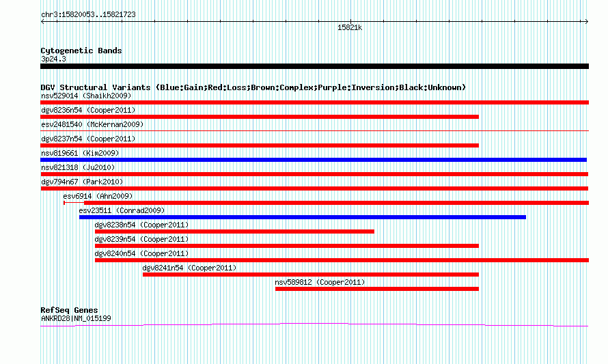Image resolution: width=608 pixels, height=364 pixels.
Task: Open the nsv821318 (Ju2010) variant
Action: pyautogui.click(x=78, y=167)
